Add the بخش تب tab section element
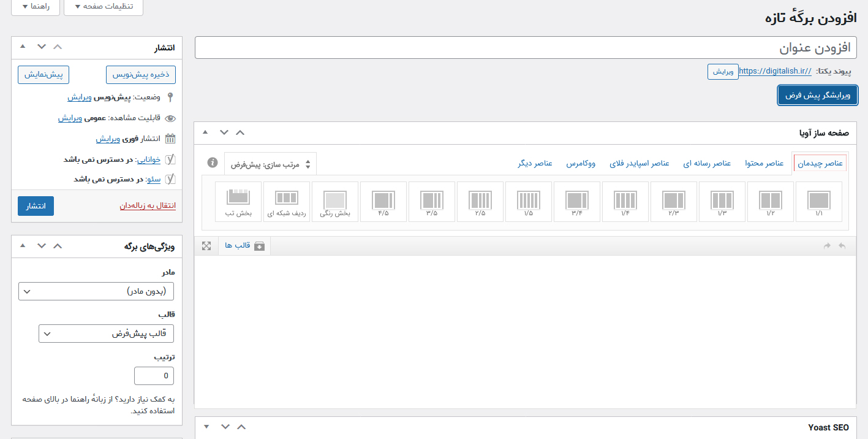The width and height of the screenshot is (868, 439). (238, 202)
